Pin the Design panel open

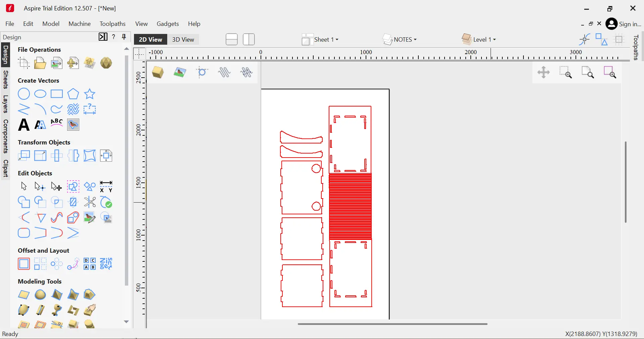point(124,37)
